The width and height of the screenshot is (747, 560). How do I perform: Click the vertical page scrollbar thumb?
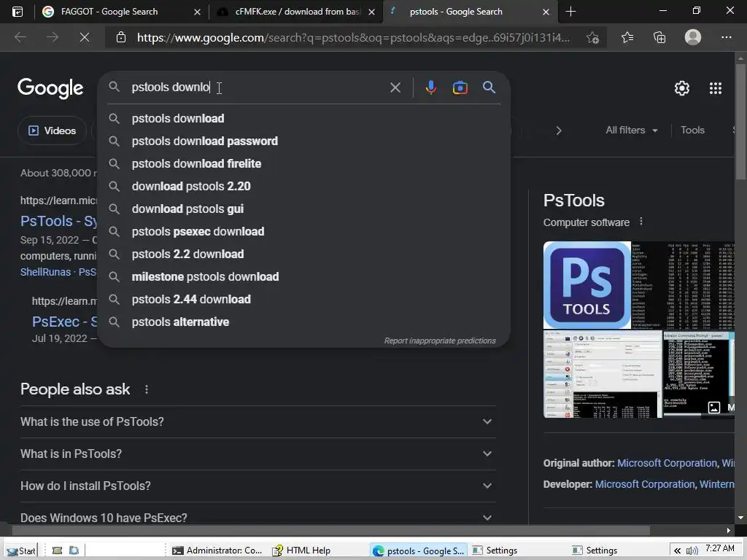point(740,122)
